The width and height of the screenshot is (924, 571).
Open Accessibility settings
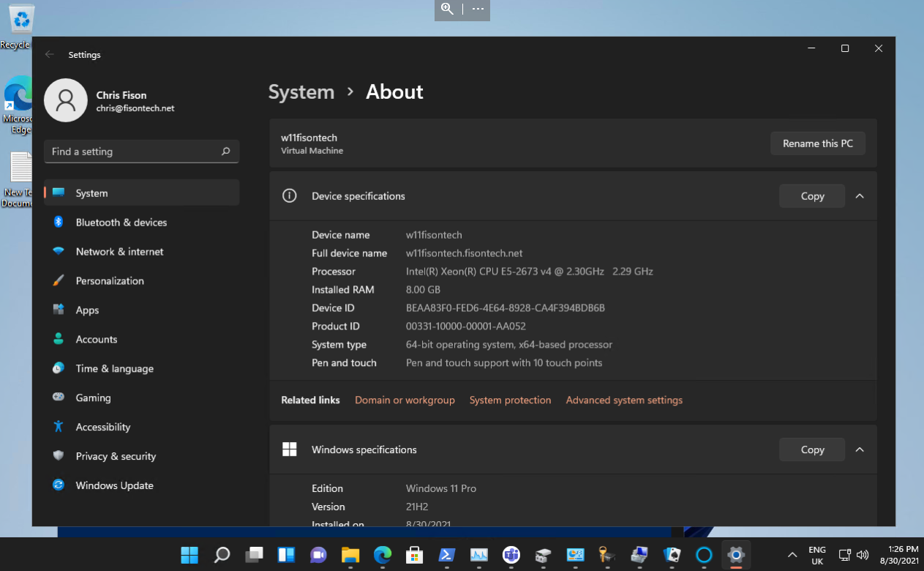coord(142,427)
